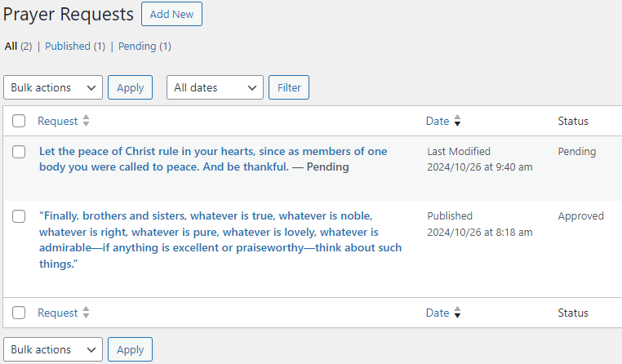The height and width of the screenshot is (364, 622).
Task: Toggle select-all checkbox in table footer
Action: pos(20,313)
